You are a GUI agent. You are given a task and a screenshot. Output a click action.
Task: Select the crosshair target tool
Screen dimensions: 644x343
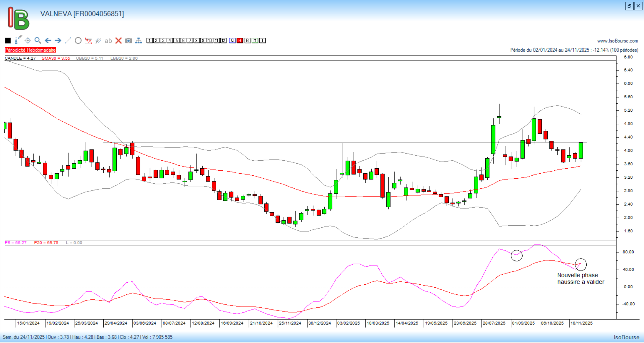click(x=28, y=41)
